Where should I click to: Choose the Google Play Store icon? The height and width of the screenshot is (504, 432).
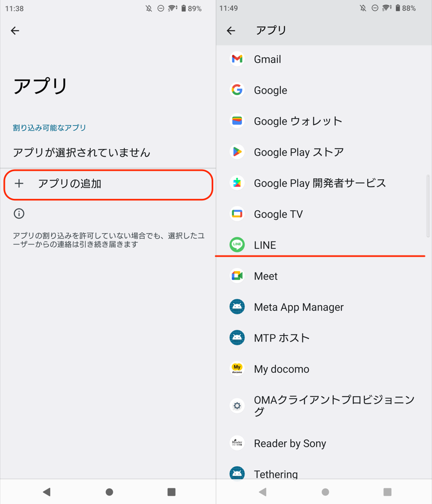(237, 152)
